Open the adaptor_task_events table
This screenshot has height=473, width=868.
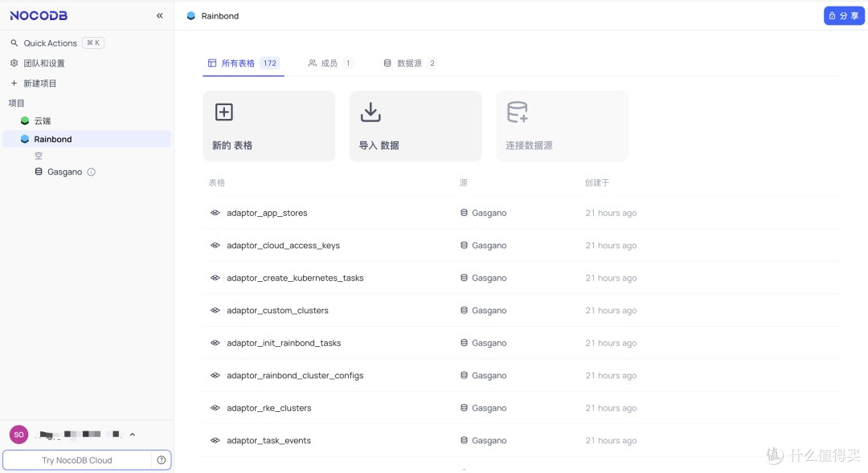pos(268,441)
